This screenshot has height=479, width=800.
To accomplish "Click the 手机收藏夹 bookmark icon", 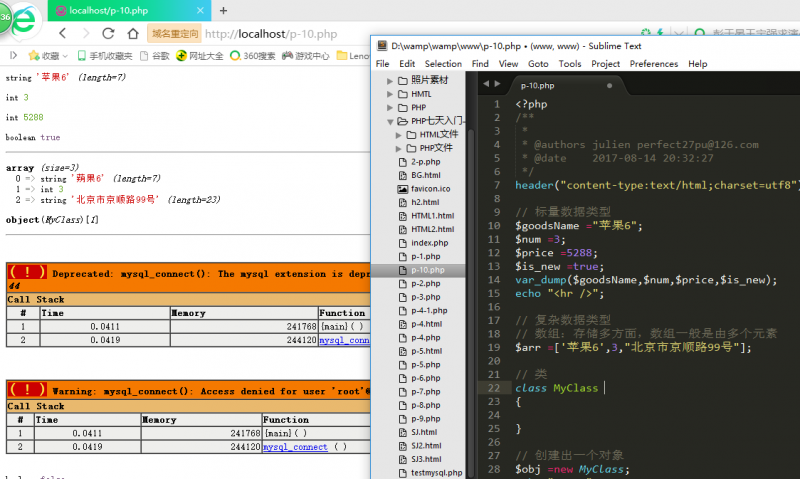I will [80, 56].
